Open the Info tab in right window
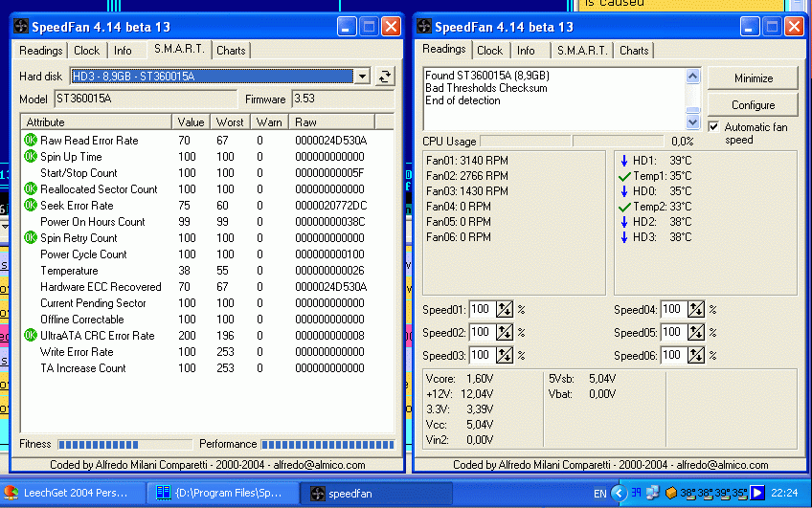812x508 pixels. [526, 51]
